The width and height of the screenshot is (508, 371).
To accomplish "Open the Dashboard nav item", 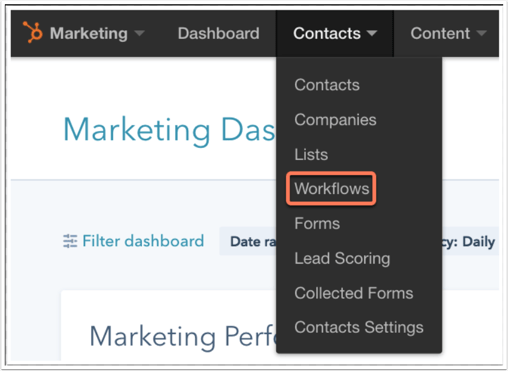I will [x=219, y=33].
